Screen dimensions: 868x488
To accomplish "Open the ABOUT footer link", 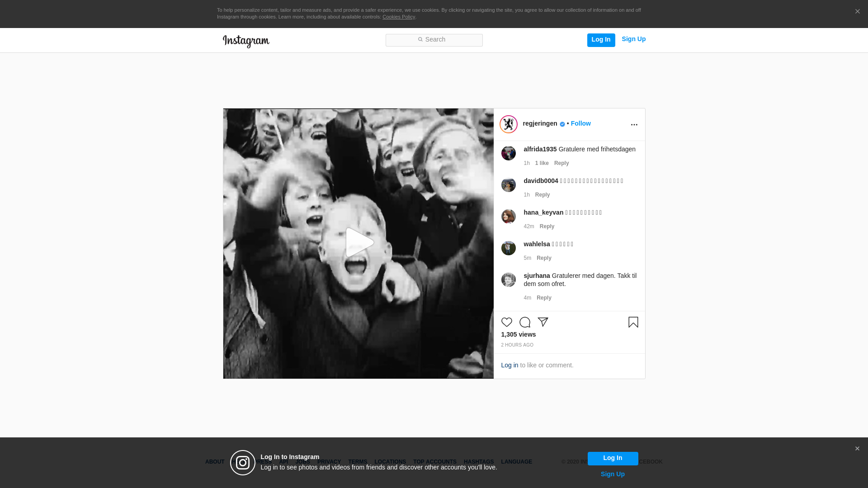I will click(x=215, y=462).
